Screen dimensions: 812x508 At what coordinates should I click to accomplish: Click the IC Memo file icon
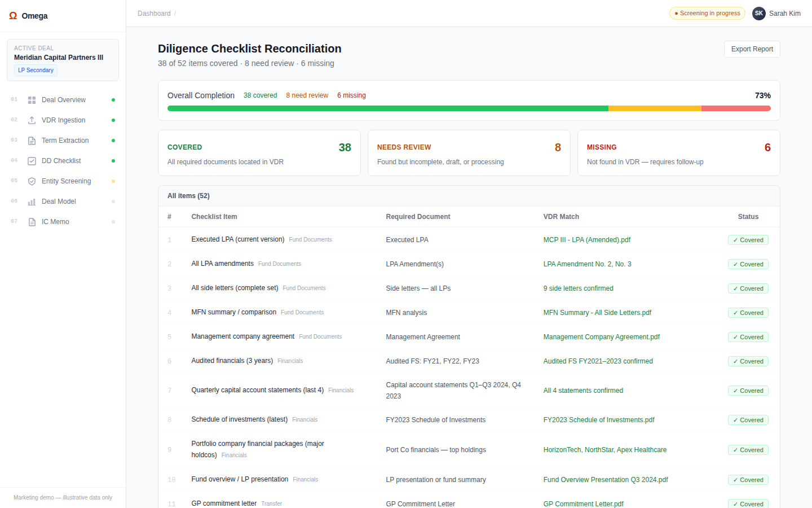pos(32,222)
